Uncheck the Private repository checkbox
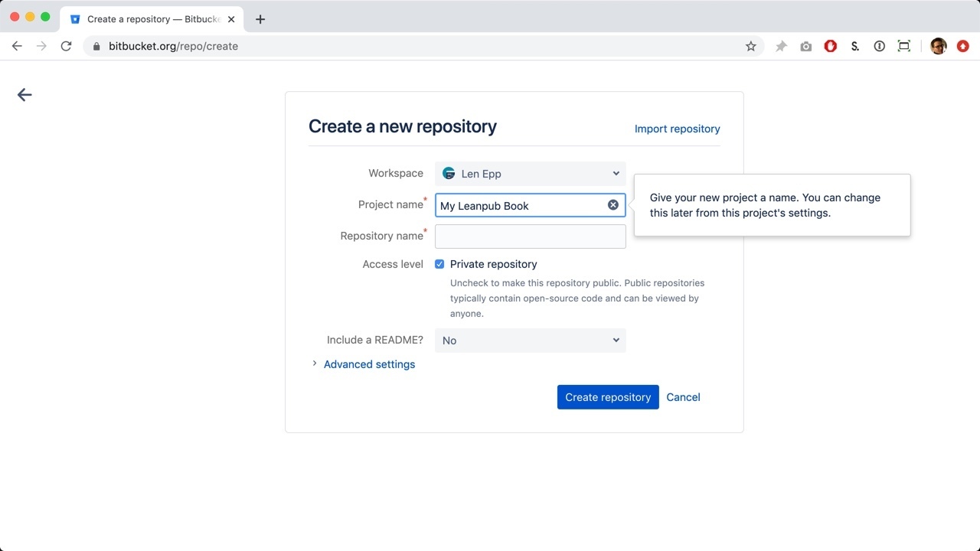This screenshot has height=551, width=980. pyautogui.click(x=439, y=264)
